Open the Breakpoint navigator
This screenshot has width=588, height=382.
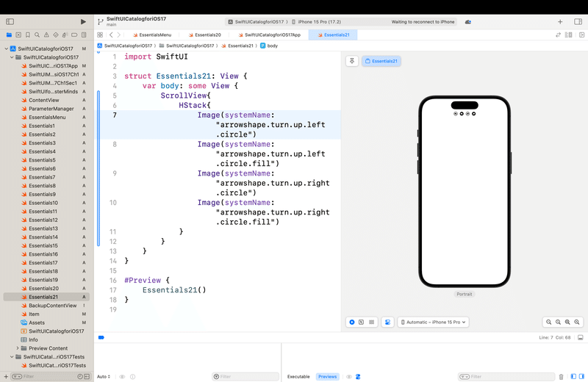click(x=74, y=35)
